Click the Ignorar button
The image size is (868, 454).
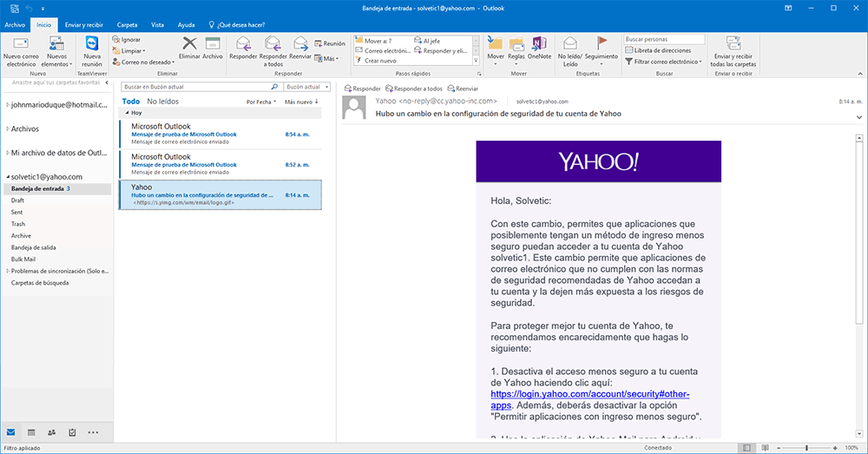127,40
